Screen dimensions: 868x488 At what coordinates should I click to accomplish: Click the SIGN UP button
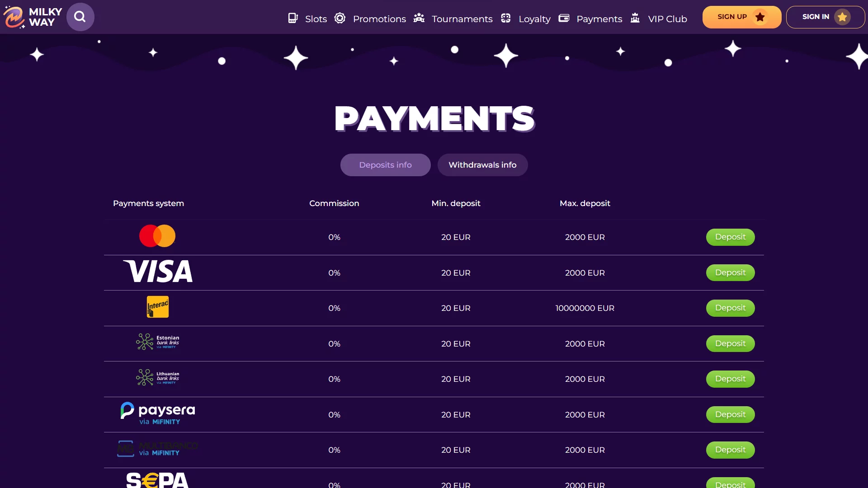(x=742, y=17)
